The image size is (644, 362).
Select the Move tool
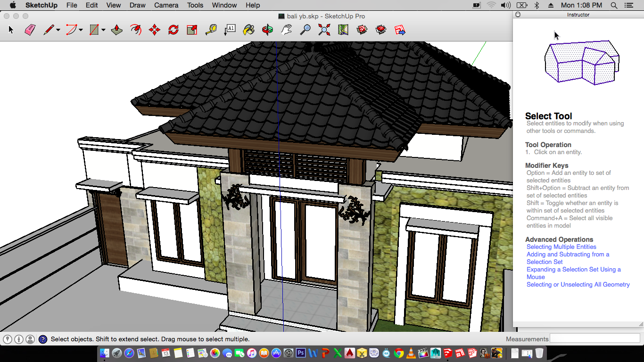click(155, 30)
